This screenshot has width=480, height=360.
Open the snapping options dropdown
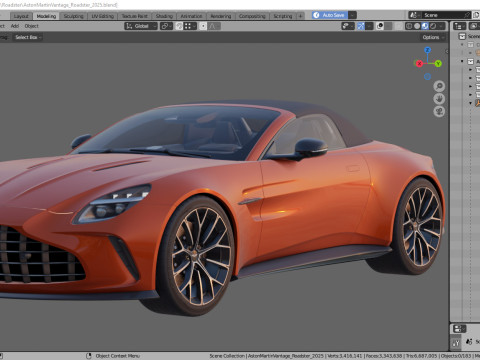[190, 26]
